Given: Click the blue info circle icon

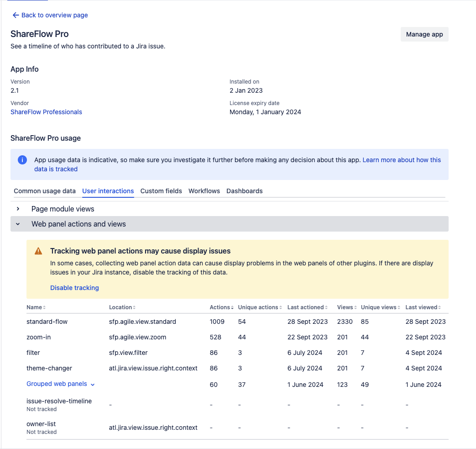Looking at the screenshot, I should [22, 160].
